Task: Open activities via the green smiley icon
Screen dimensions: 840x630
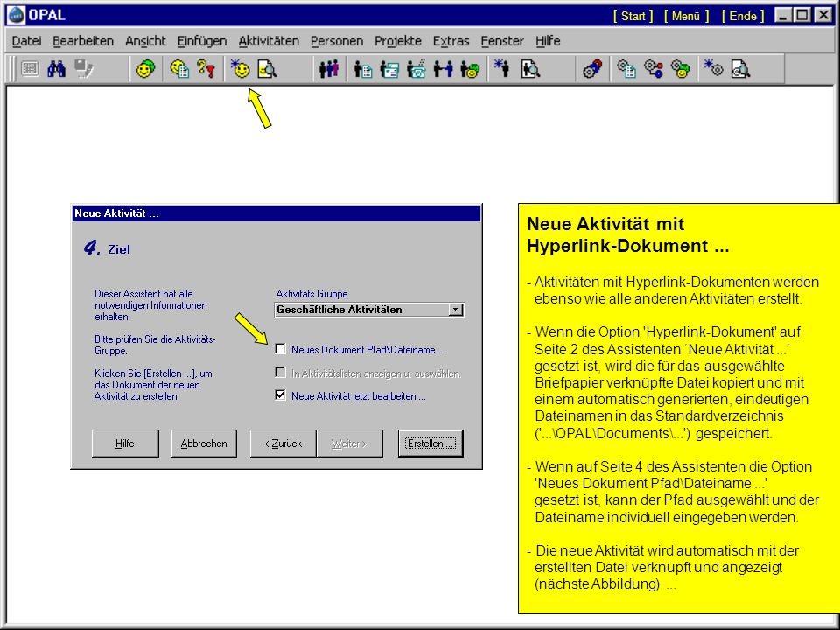Action: pyautogui.click(x=145, y=68)
